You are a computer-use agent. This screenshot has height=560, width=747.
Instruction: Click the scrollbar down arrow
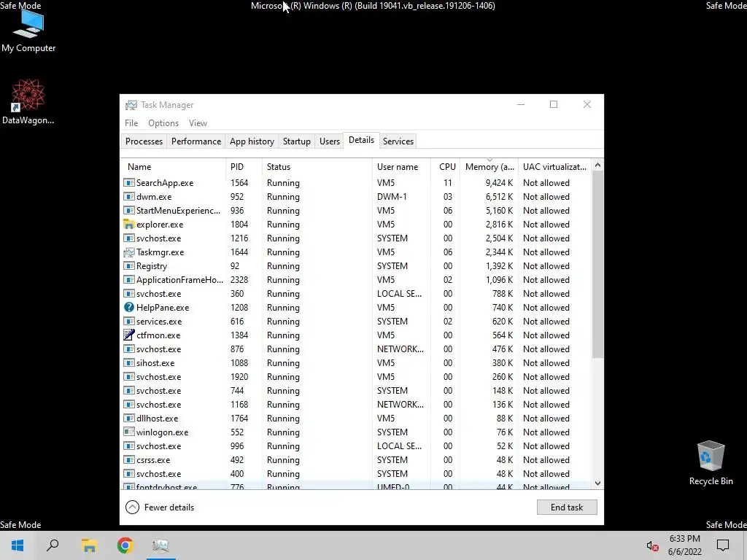[x=597, y=483]
